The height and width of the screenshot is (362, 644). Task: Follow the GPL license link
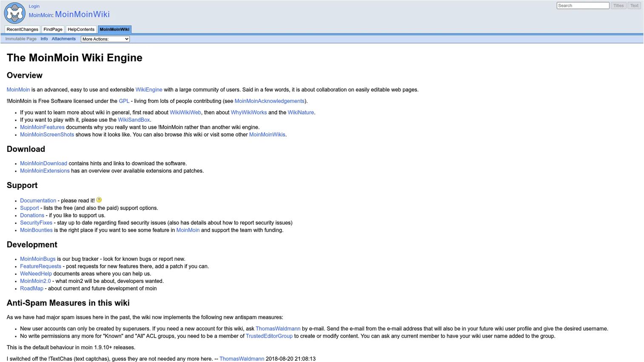pos(124,101)
